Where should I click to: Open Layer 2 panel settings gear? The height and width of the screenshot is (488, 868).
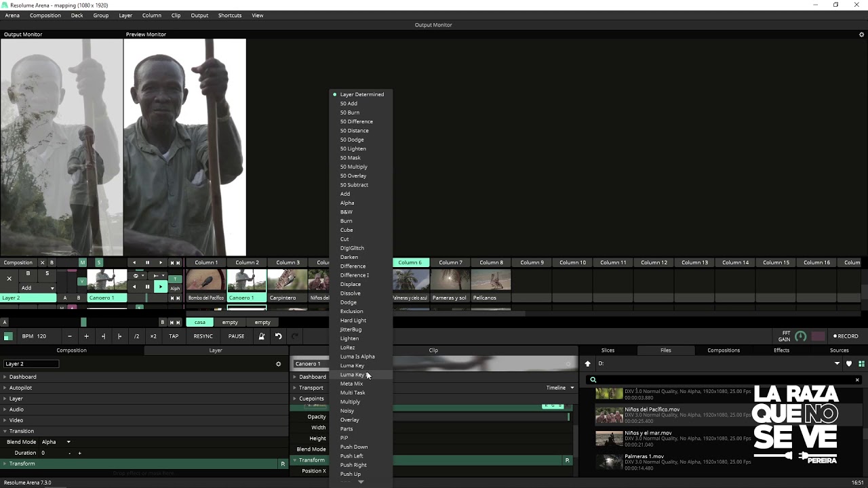click(278, 364)
